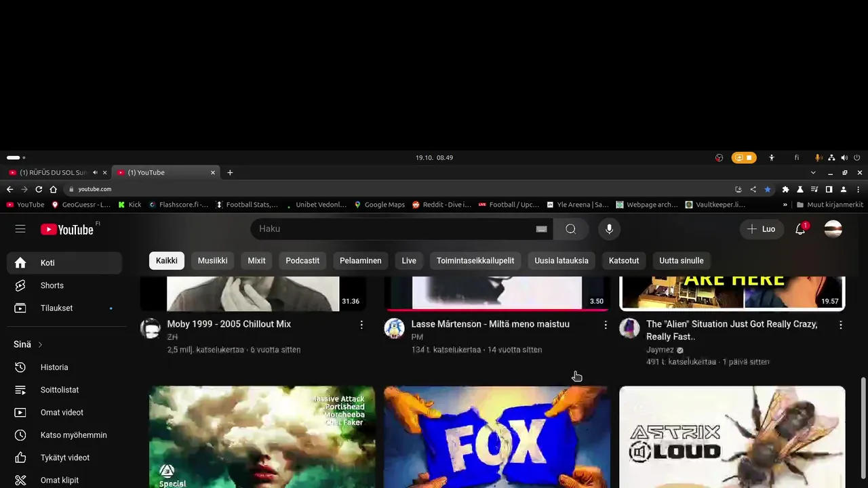Viewport: 868px width, 488px height.
Task: Open the account avatar menu
Action: (833, 229)
